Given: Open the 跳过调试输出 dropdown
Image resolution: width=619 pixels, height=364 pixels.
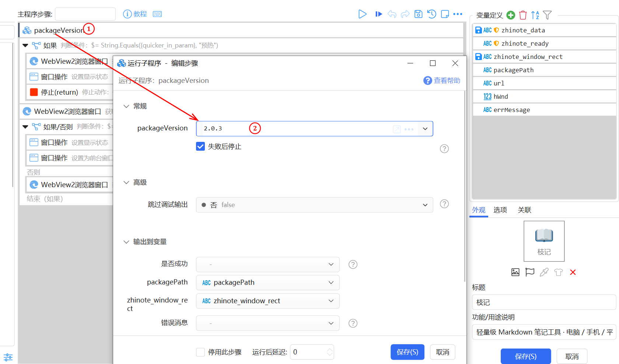Looking at the screenshot, I should (315, 205).
